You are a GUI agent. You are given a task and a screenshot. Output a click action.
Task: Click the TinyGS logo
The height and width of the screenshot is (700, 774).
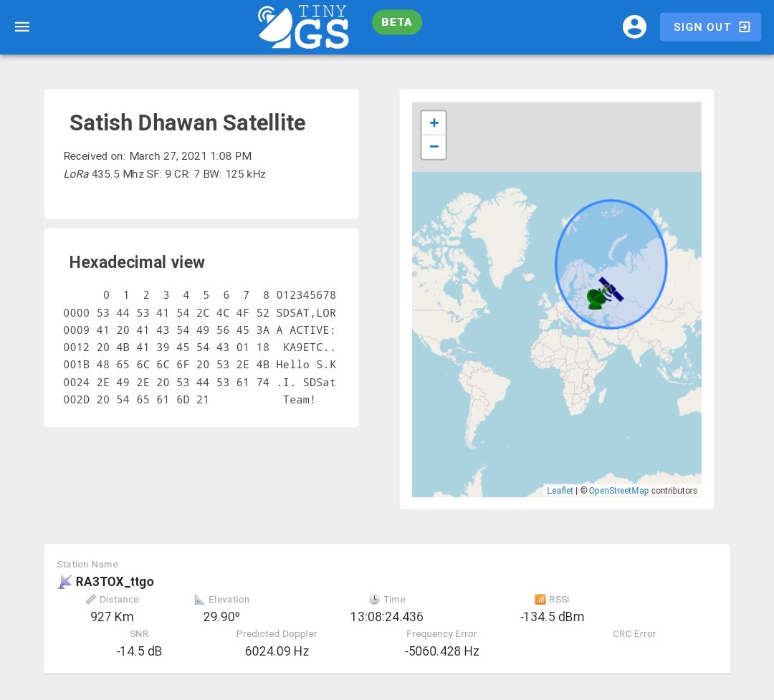304,27
